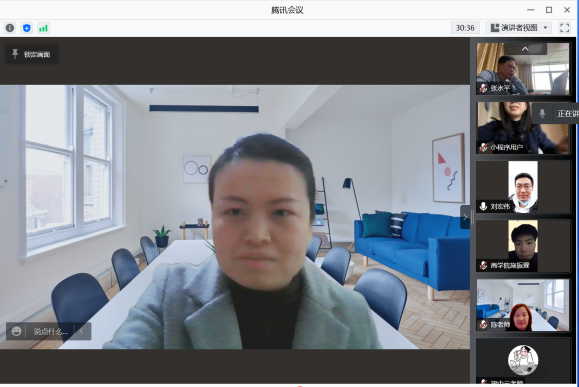The height and width of the screenshot is (387, 579).
Task: Collapse chat bar with left chevron
Action: click(82, 331)
